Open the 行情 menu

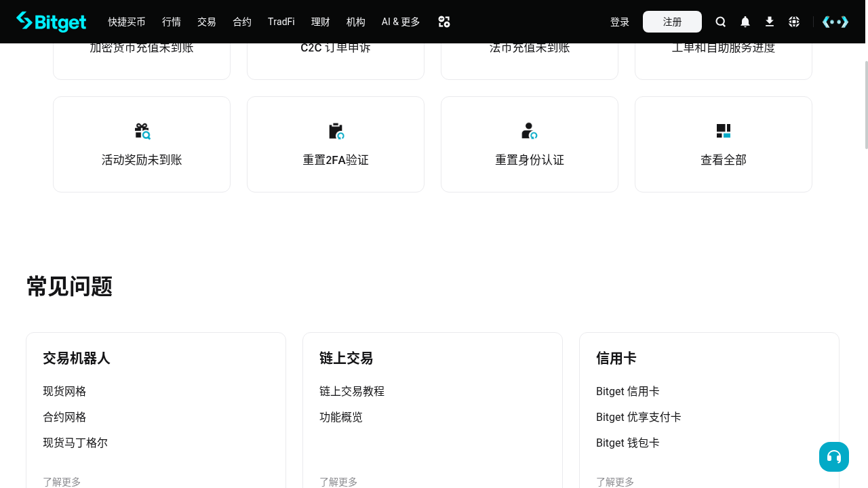pyautogui.click(x=172, y=22)
